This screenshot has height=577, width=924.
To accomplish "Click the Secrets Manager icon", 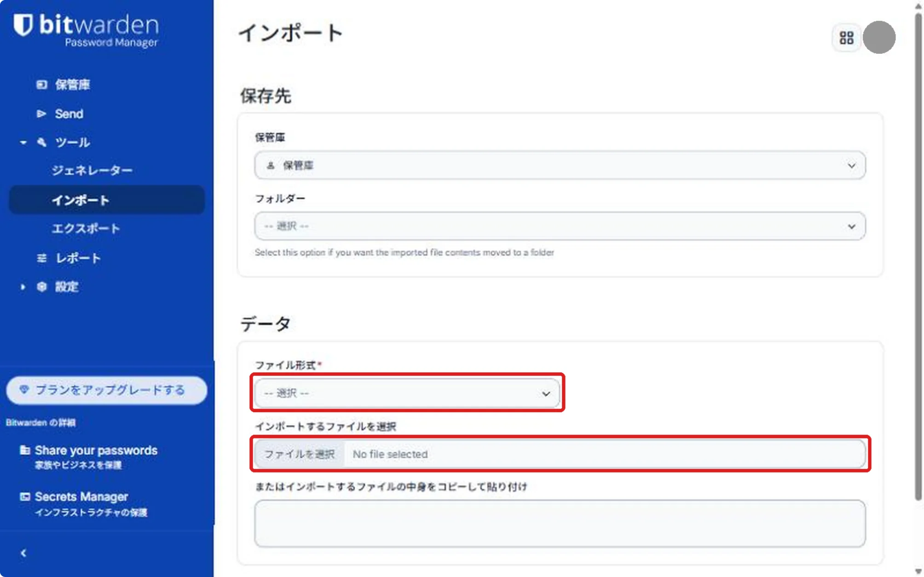I will pyautogui.click(x=25, y=496).
